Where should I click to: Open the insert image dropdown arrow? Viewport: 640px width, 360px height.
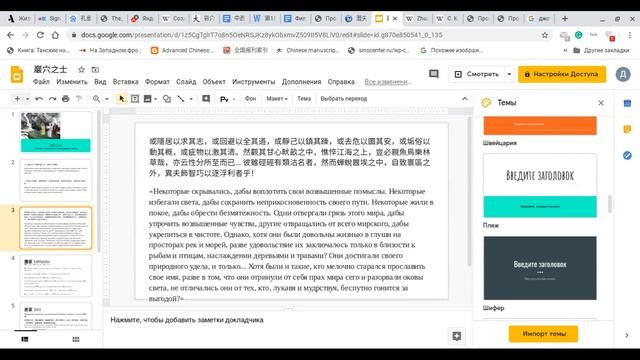pos(156,99)
